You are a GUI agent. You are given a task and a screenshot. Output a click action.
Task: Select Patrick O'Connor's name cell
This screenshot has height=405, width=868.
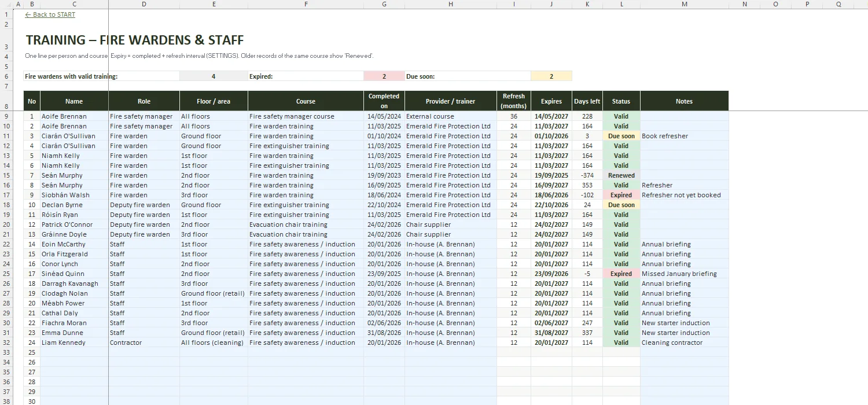pyautogui.click(x=74, y=224)
